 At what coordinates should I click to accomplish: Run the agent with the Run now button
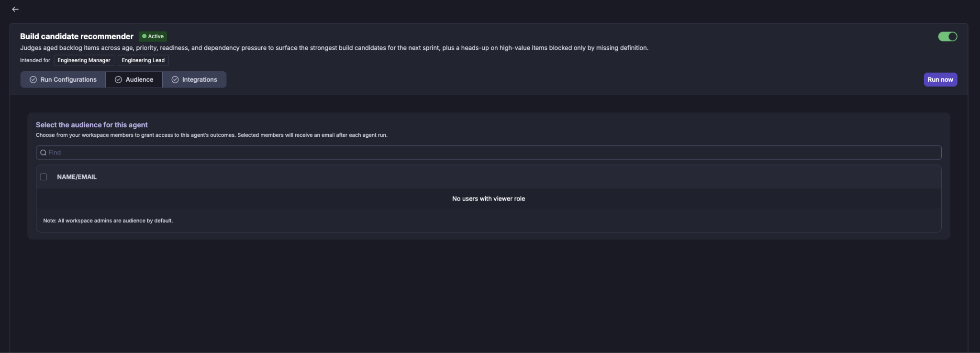pyautogui.click(x=940, y=80)
